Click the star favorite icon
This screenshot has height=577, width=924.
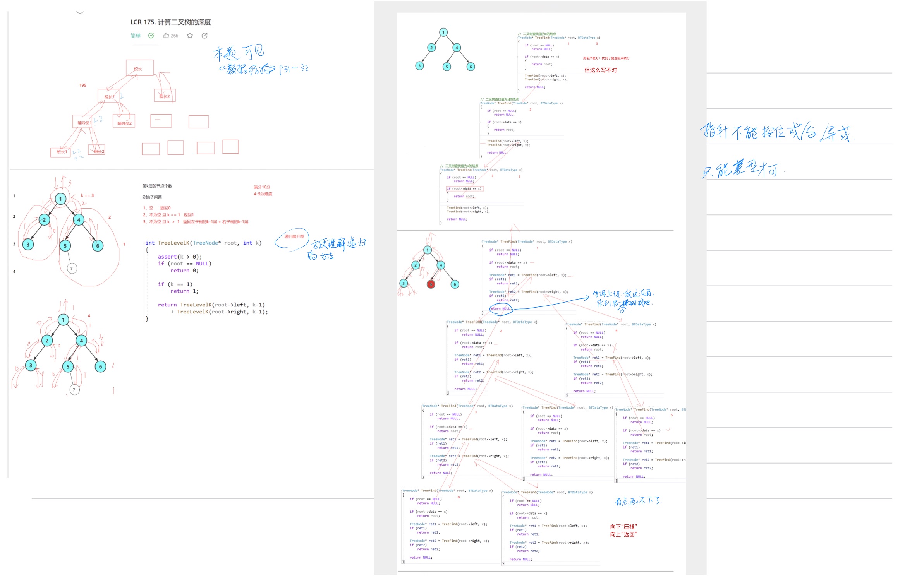(x=190, y=36)
